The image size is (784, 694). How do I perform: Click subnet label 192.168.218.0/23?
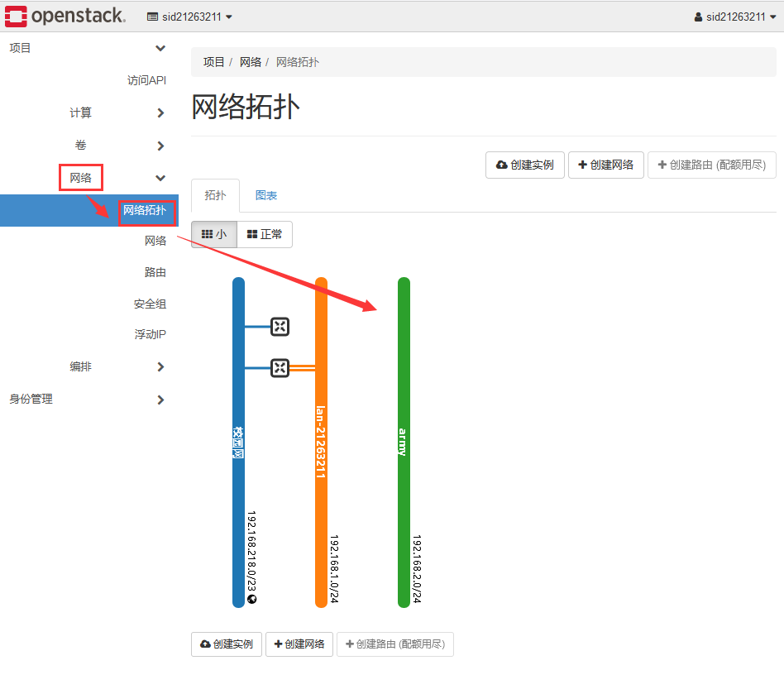252,551
